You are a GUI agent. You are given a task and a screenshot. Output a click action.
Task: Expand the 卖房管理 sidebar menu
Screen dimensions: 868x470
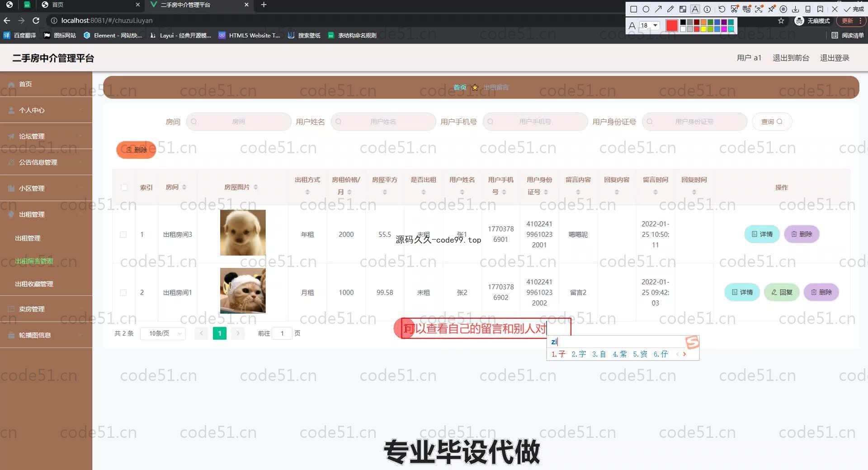[46, 309]
